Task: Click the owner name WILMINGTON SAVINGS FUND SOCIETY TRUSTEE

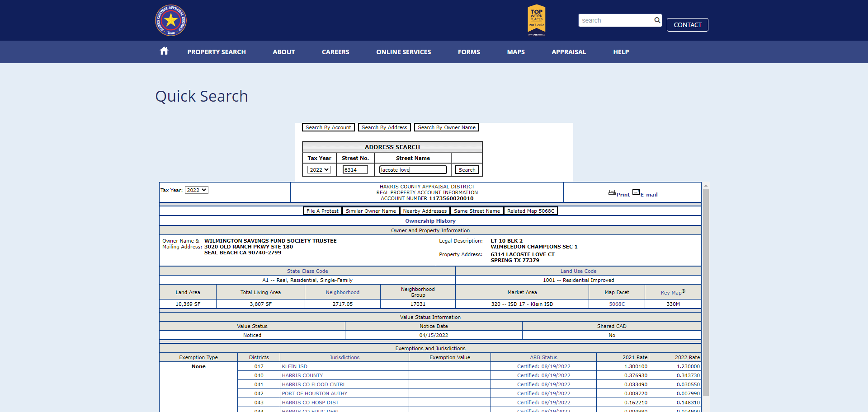Action: [x=270, y=241]
